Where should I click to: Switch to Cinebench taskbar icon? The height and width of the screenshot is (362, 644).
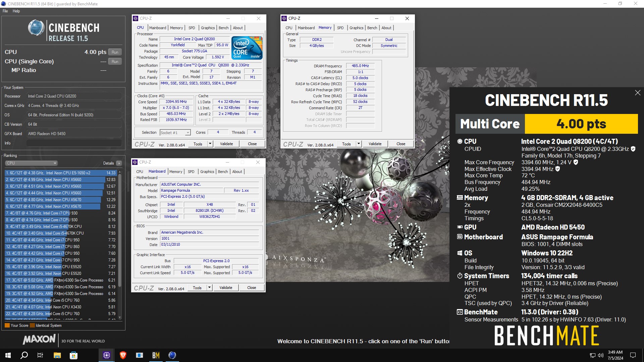point(172,355)
